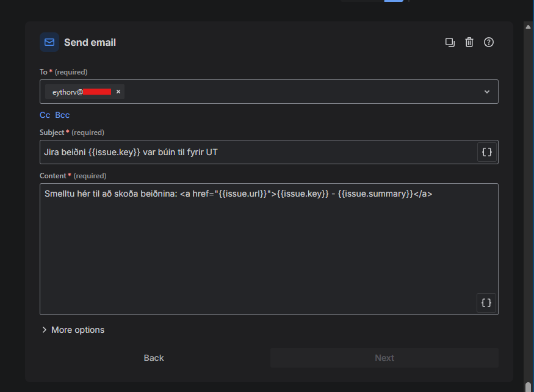Image resolution: width=534 pixels, height=392 pixels.
Task: Insert a smart value into the Subject field
Action: pos(486,151)
